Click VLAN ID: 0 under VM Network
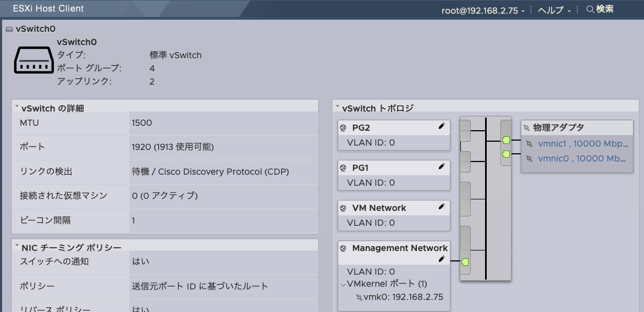Image resolution: width=644 pixels, height=312 pixels. click(x=371, y=223)
